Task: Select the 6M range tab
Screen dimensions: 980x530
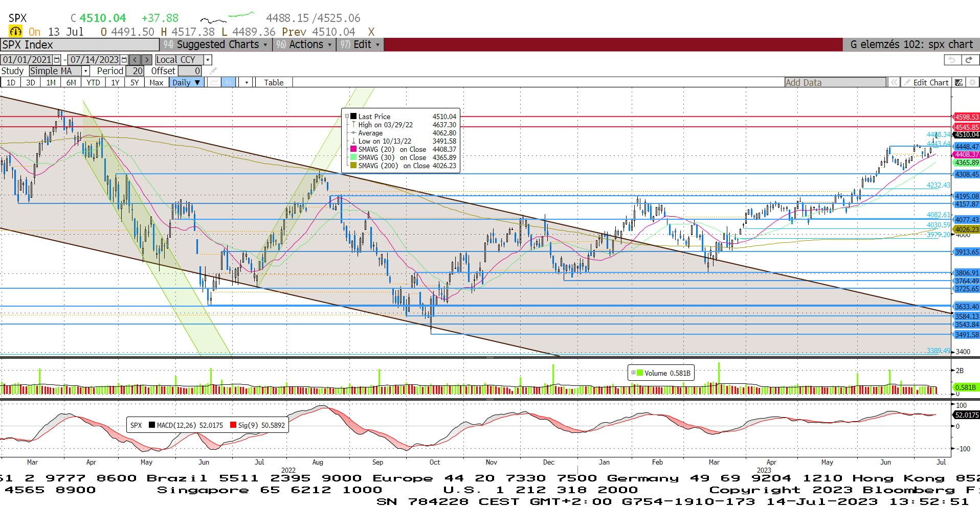Action: point(71,82)
